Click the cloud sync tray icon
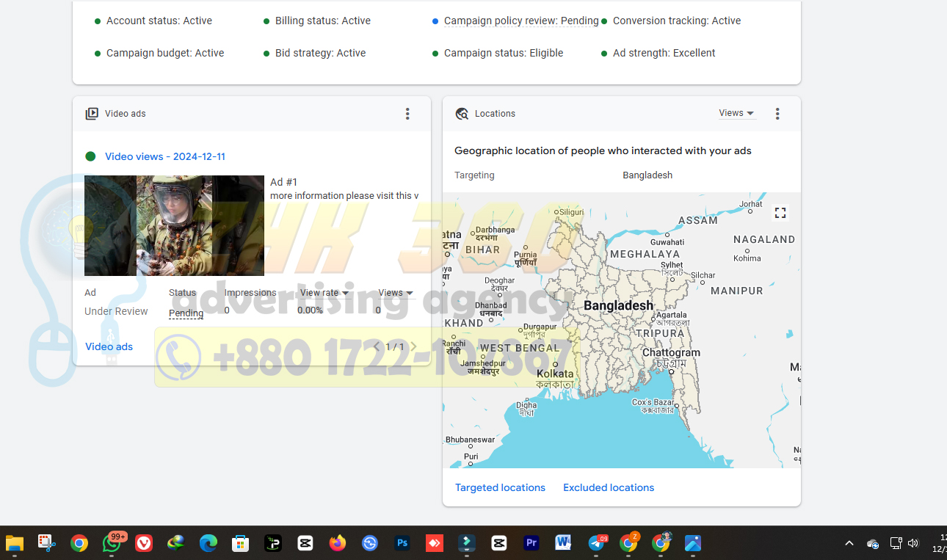The height and width of the screenshot is (560, 947). coord(873,544)
